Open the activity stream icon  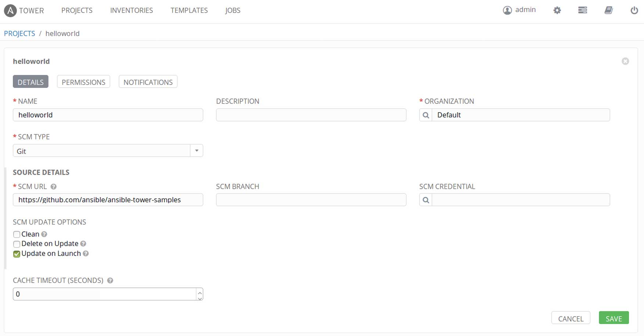[583, 10]
